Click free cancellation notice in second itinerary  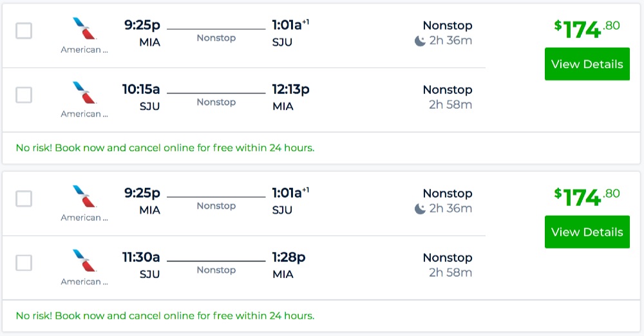[165, 316]
